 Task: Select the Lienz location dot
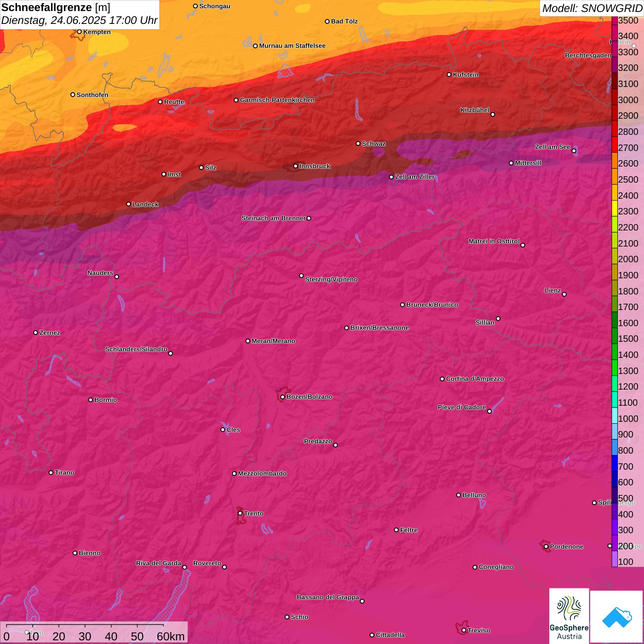point(564,294)
